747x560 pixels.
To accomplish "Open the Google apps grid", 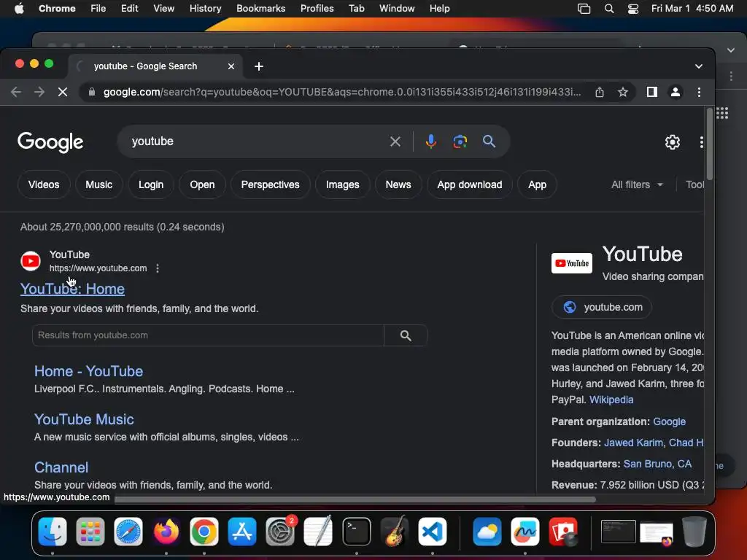I will tap(721, 113).
